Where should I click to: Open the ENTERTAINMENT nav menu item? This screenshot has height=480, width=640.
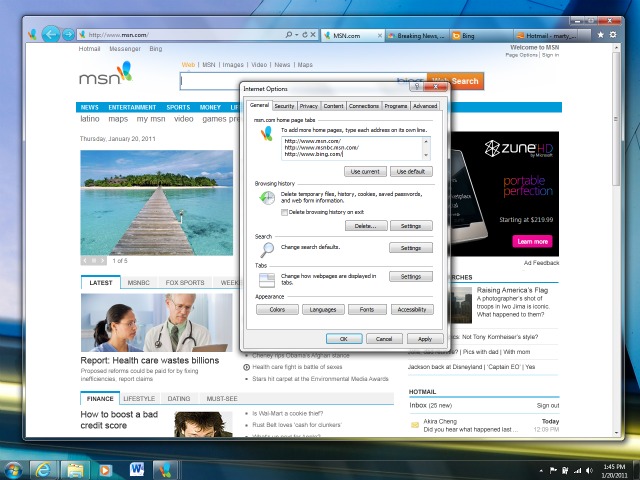pos(132,107)
